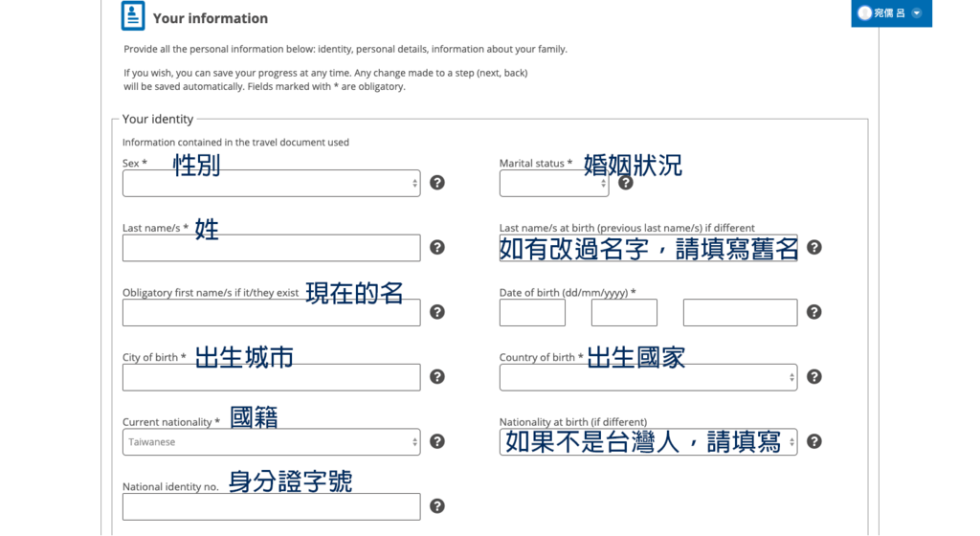Open the Current nationality dropdown showing Taiwanese
The image size is (980, 536).
[271, 441]
